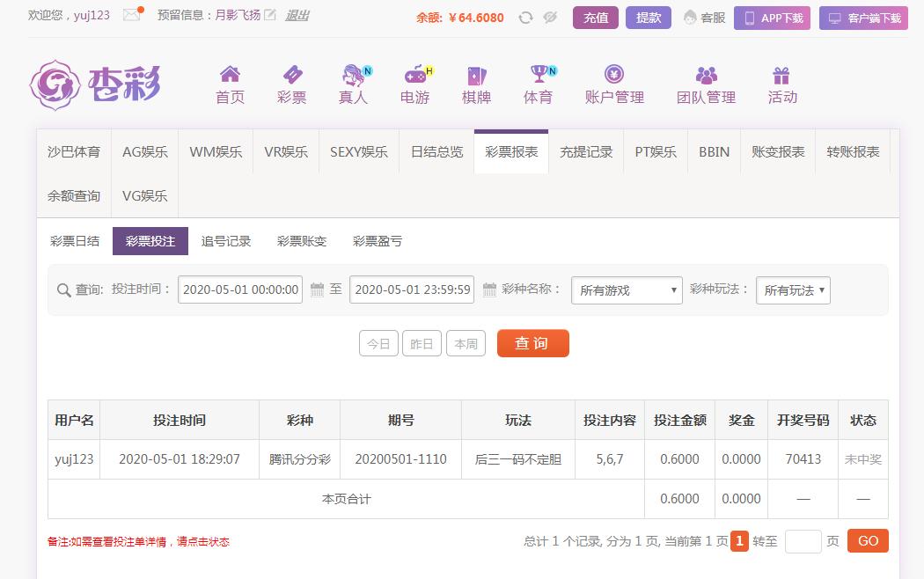Click 充值 deposit button

(596, 18)
